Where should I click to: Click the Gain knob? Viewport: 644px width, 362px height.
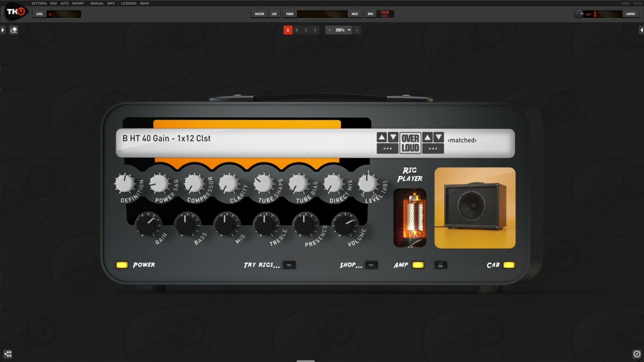[148, 224]
